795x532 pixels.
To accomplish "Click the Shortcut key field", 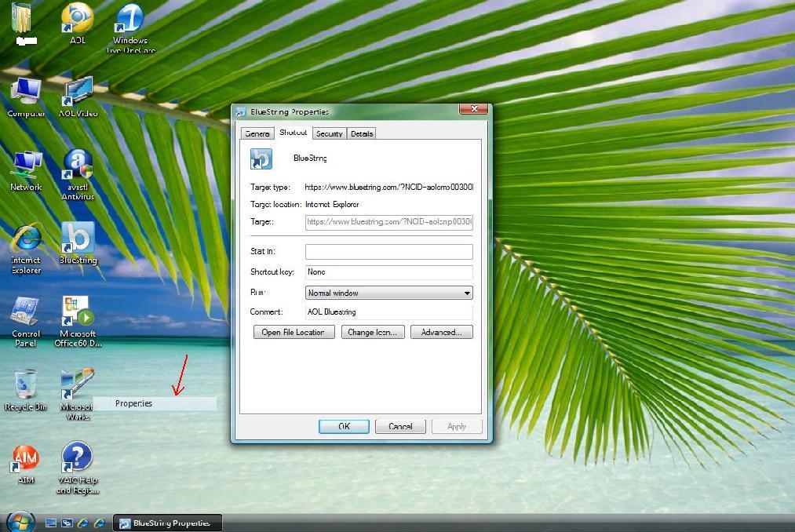I will (x=389, y=272).
